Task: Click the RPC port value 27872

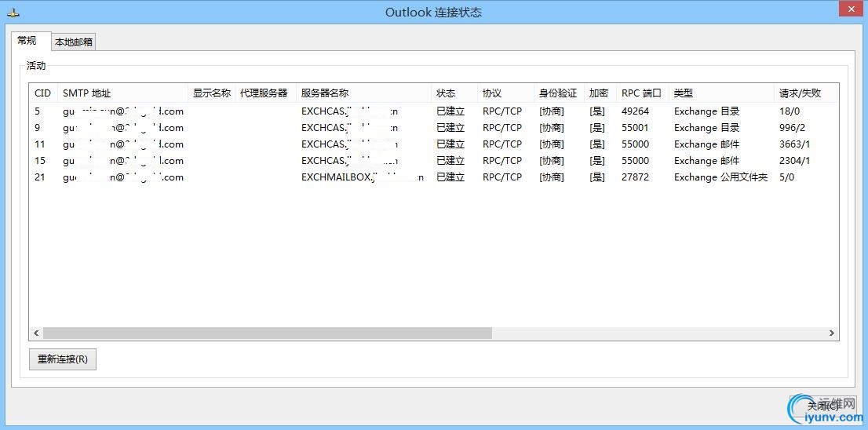Action: click(x=635, y=177)
